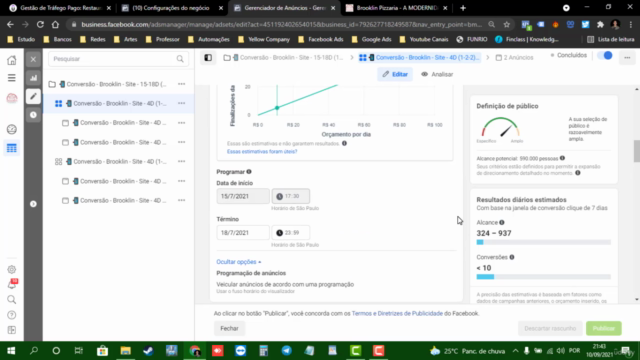
Task: Click the end date 18/7/2021 field
Action: point(243,233)
